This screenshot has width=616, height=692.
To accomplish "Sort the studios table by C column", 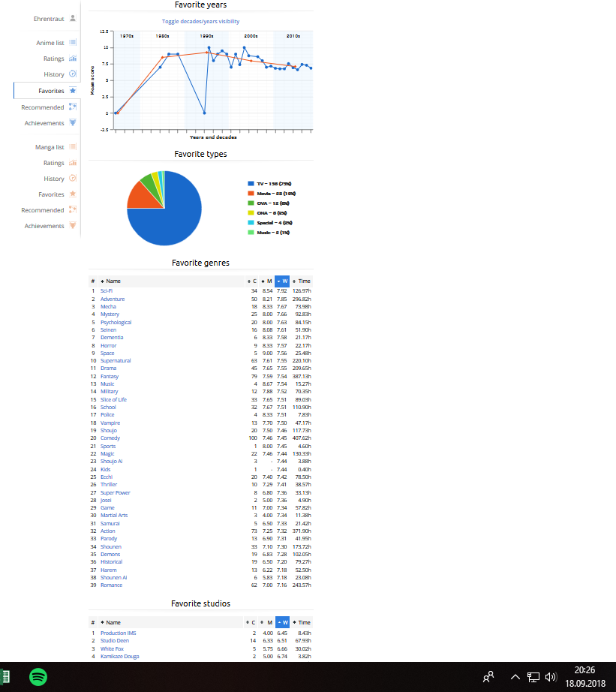I will point(251,622).
